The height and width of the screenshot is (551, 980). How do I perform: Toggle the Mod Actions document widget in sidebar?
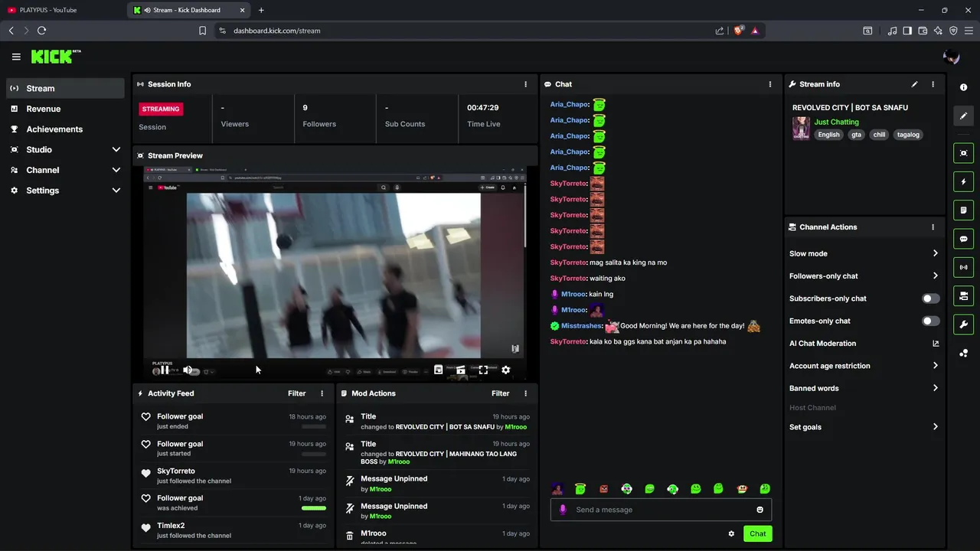point(964,210)
